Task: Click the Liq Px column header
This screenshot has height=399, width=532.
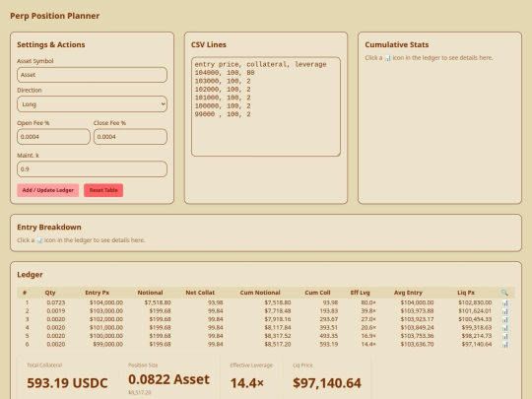Action: click(466, 293)
